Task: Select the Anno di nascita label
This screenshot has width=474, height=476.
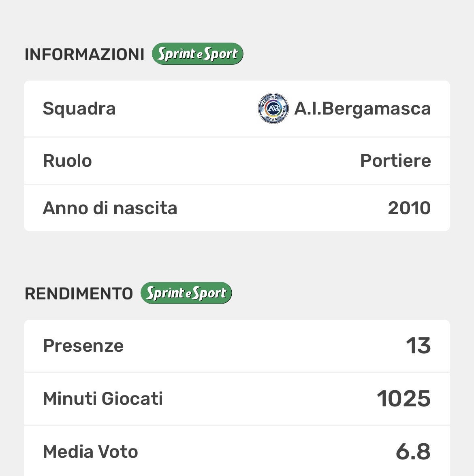Action: point(110,208)
